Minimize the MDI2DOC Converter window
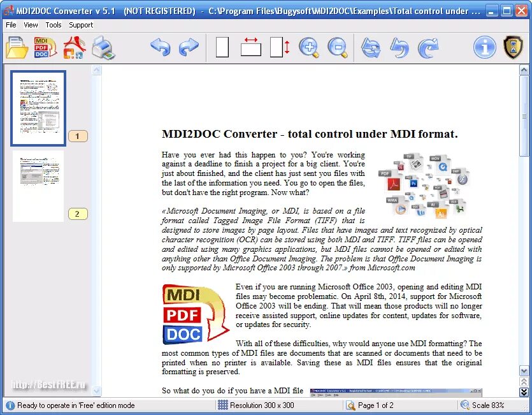Viewport: 532px width, 415px height. coord(491,11)
